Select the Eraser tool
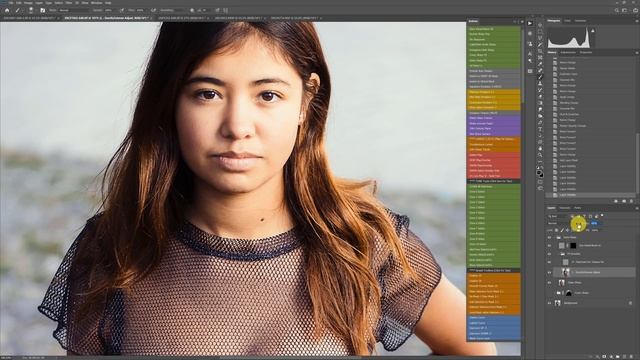This screenshot has width=640, height=360. [540, 96]
